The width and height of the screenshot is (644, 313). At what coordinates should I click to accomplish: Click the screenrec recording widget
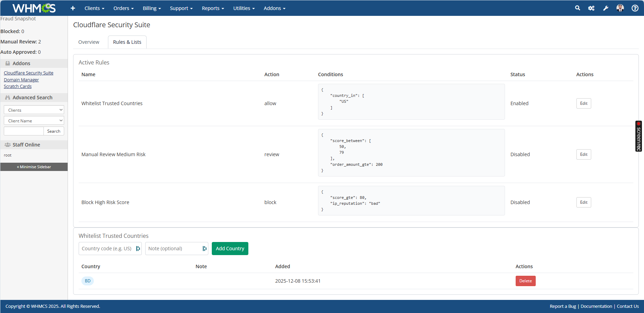click(638, 136)
